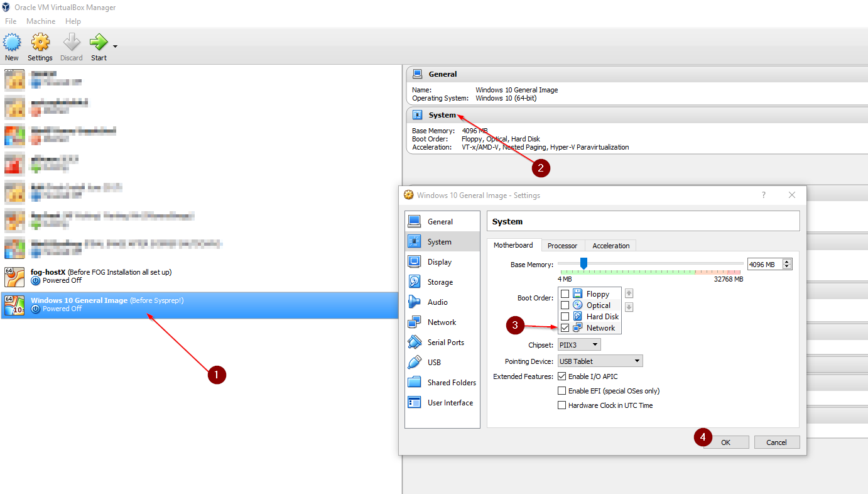Open the Machine menu
Image resolution: width=868 pixels, height=494 pixels.
41,21
